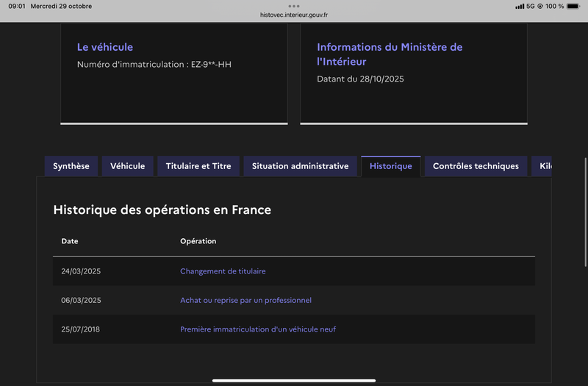588x386 pixels.
Task: Tap the Le véhicule card heading
Action: pyautogui.click(x=105, y=47)
